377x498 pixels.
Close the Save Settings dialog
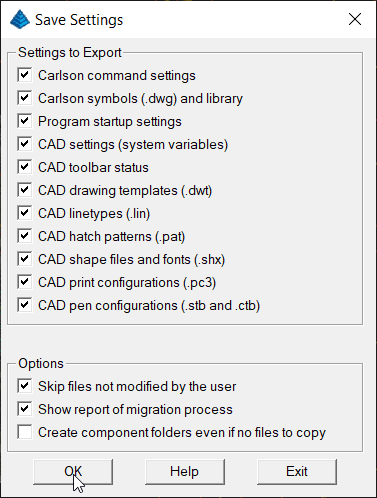coord(355,19)
